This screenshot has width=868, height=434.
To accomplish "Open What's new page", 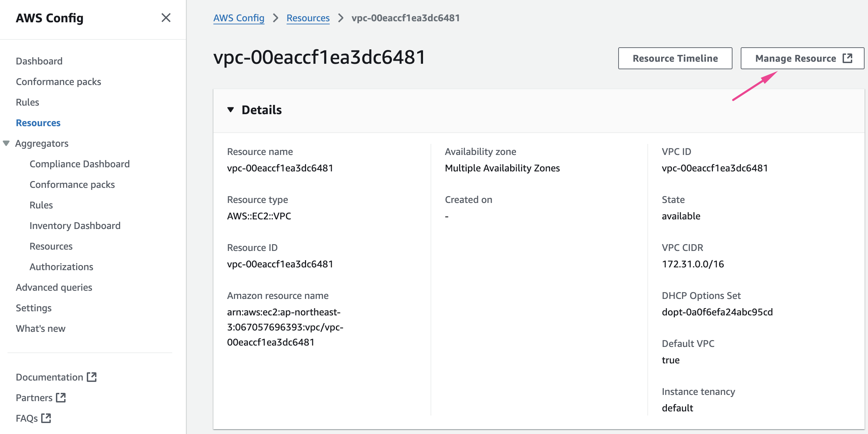I will tap(40, 328).
